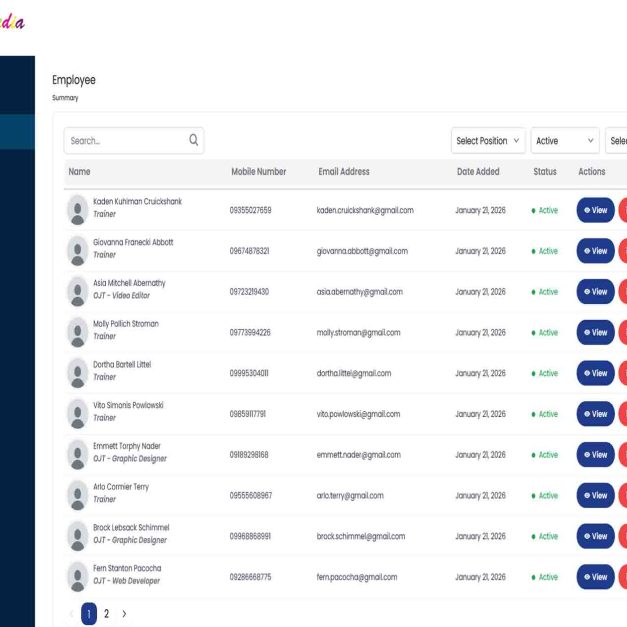The width and height of the screenshot is (627, 627).
Task: Click Emmett Nader's avatar icon
Action: click(78, 455)
